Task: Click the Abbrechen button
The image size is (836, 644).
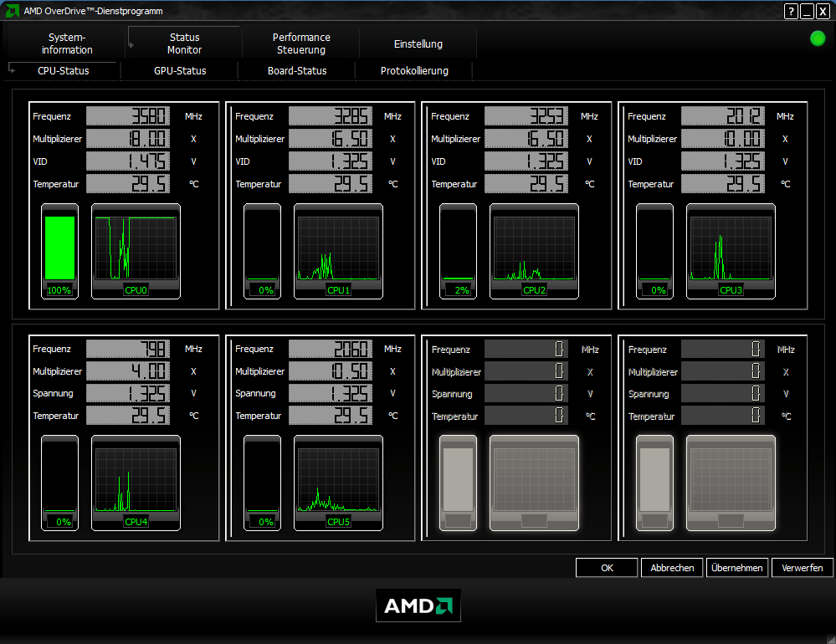Action: [x=672, y=568]
